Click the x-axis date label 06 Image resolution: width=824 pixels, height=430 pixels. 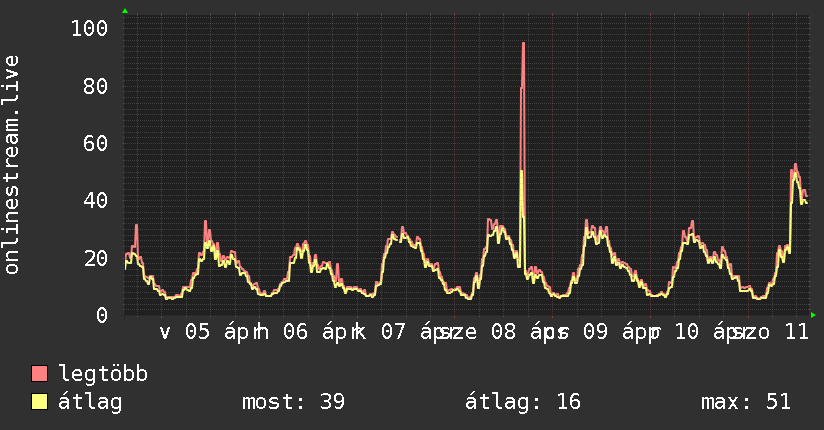pos(295,332)
